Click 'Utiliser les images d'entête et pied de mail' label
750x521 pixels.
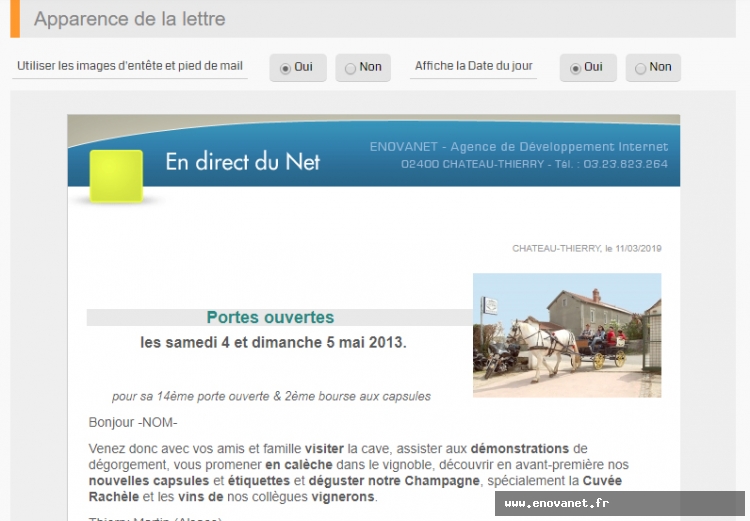coord(130,66)
